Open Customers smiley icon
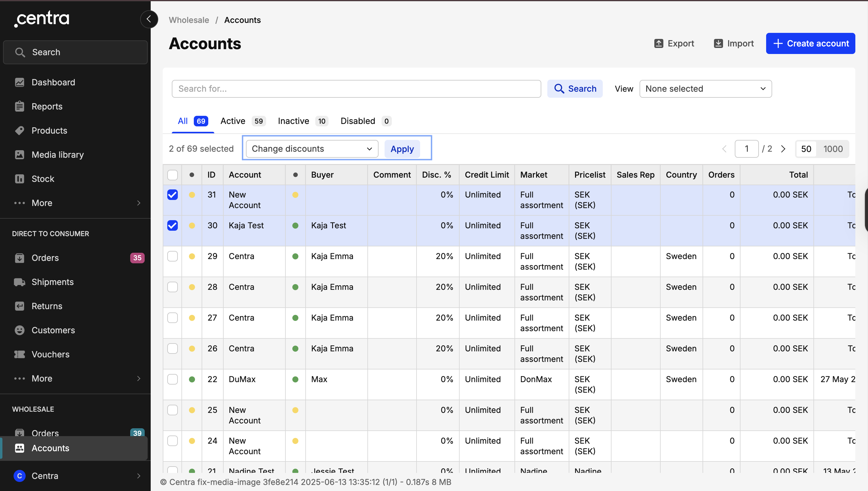This screenshot has width=868, height=491. pyautogui.click(x=20, y=330)
